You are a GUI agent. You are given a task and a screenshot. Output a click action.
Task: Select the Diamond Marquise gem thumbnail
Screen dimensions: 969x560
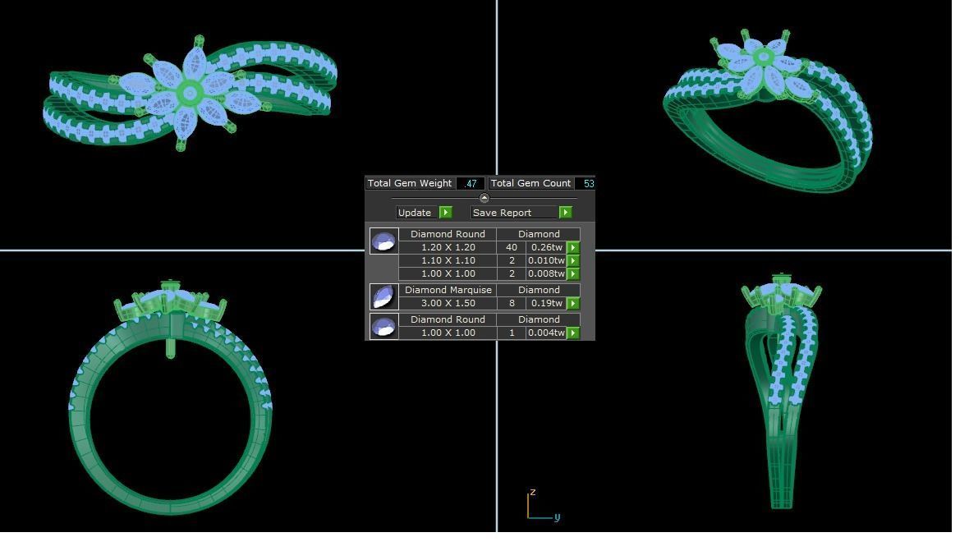pos(383,296)
